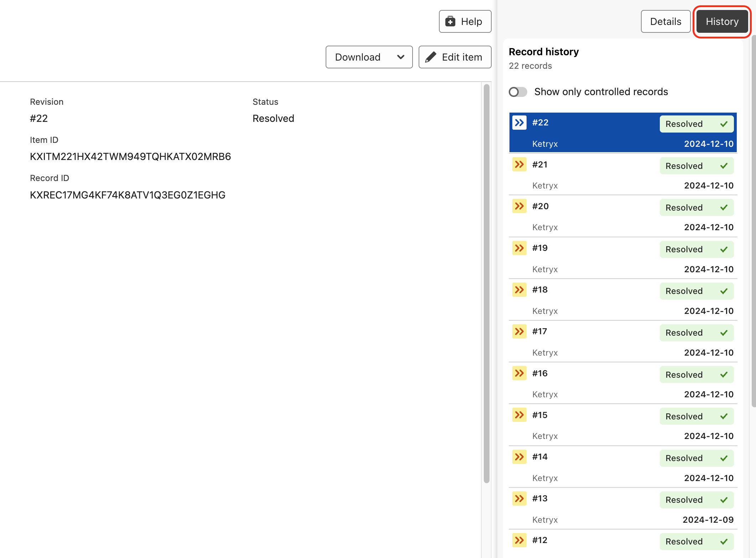This screenshot has width=756, height=558.
Task: Click the Record ID value KXREC17MG4KF74K8ATV1Q3EG0Z1EGHG
Action: (128, 195)
